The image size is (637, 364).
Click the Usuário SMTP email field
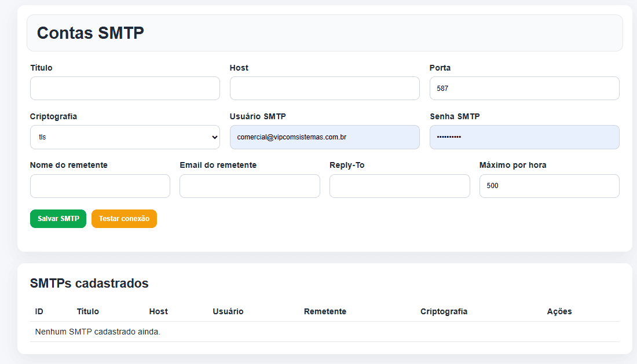tap(324, 137)
